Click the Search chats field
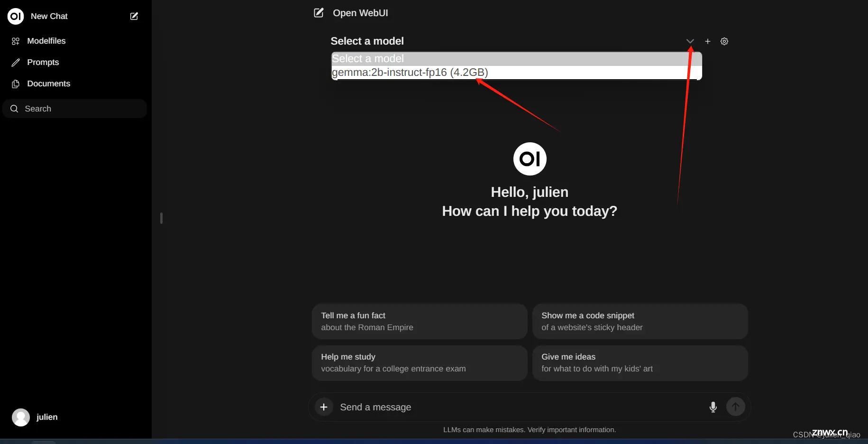868x444 pixels. (75, 109)
